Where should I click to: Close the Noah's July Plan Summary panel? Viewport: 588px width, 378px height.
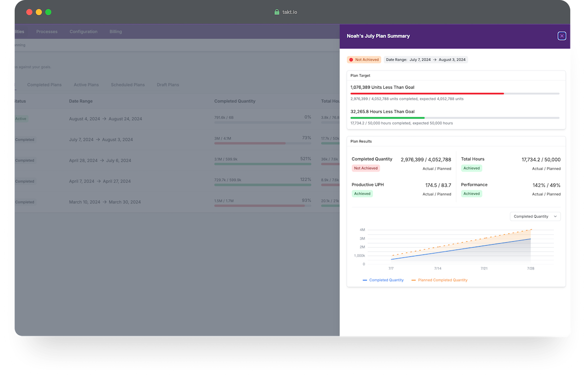(x=562, y=36)
